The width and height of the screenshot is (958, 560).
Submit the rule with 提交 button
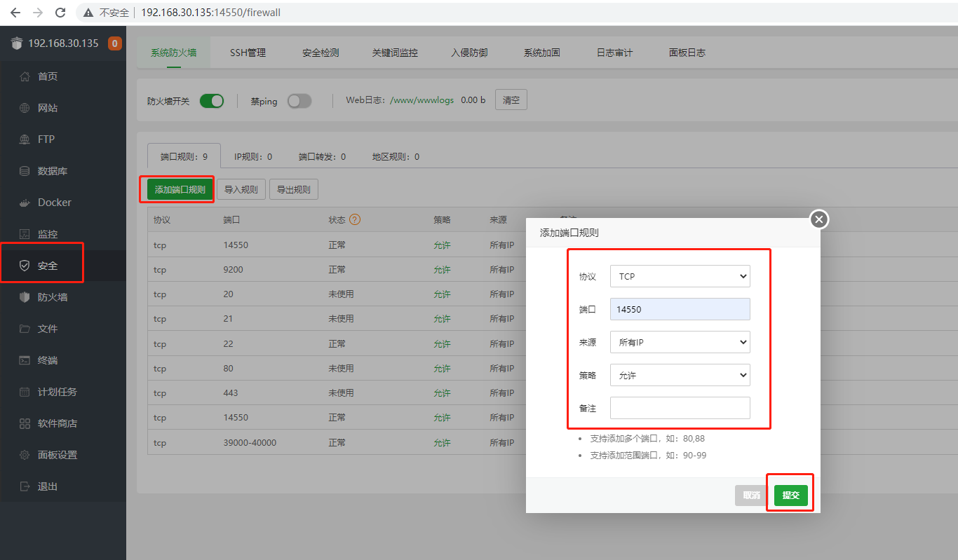tap(791, 495)
